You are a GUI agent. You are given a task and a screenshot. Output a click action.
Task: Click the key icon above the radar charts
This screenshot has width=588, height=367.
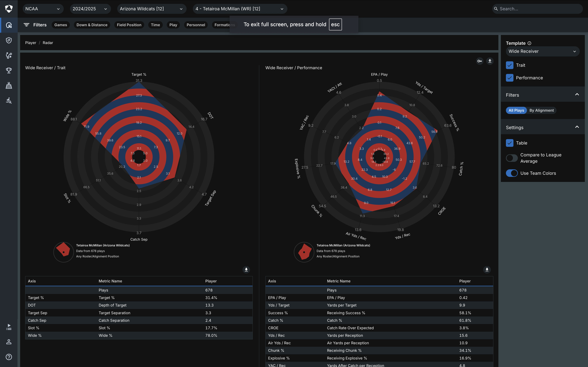pyautogui.click(x=480, y=61)
